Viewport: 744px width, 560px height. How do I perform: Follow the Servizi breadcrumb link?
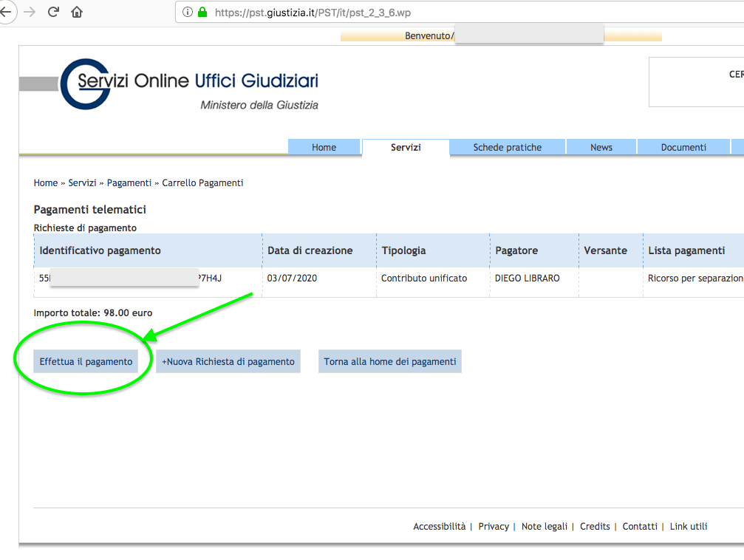click(x=82, y=182)
